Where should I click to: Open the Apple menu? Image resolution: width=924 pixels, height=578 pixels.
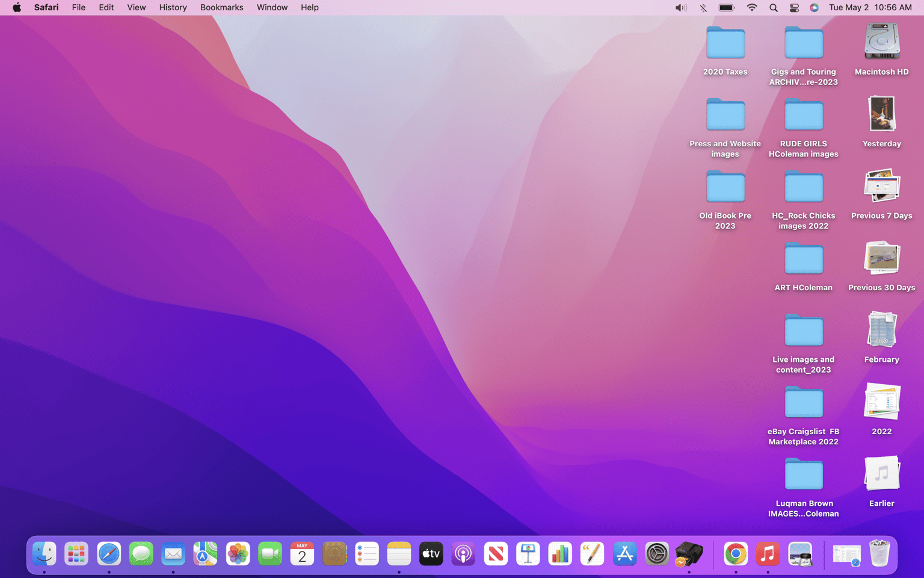pyautogui.click(x=17, y=7)
